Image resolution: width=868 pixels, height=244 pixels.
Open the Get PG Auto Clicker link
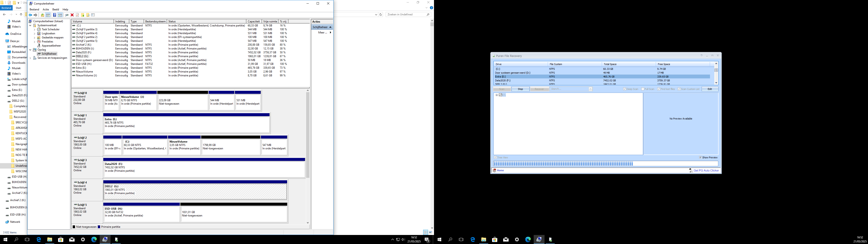[706, 171]
